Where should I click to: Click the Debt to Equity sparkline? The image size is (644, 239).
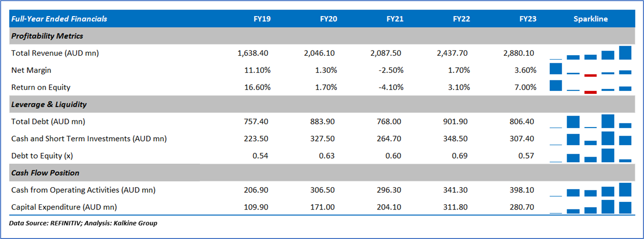590,156
